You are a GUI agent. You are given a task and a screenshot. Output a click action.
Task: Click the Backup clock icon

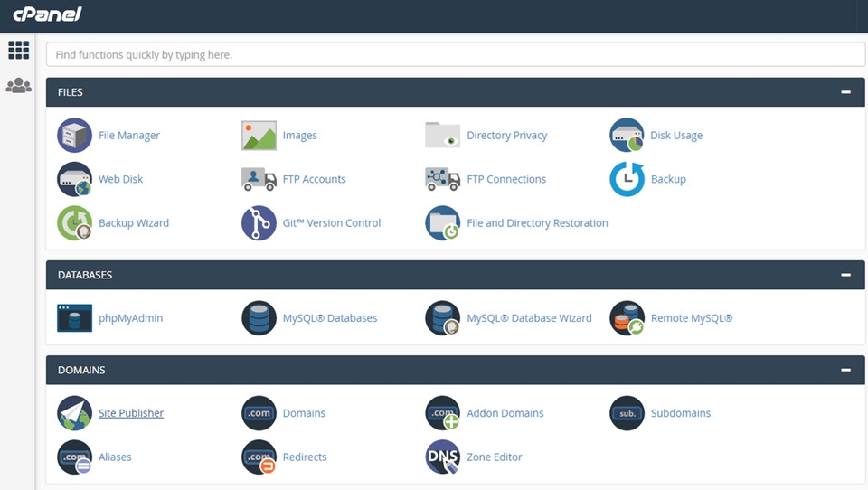click(x=627, y=179)
